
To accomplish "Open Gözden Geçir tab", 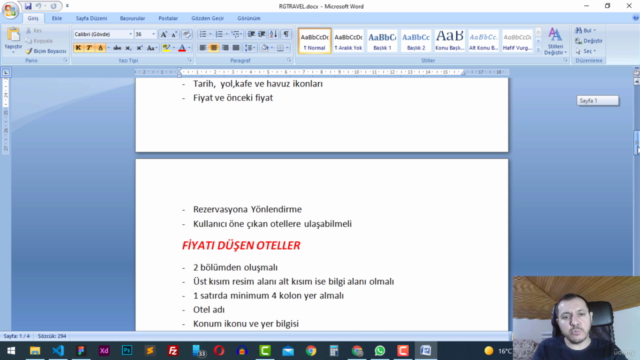I will 207,18.
